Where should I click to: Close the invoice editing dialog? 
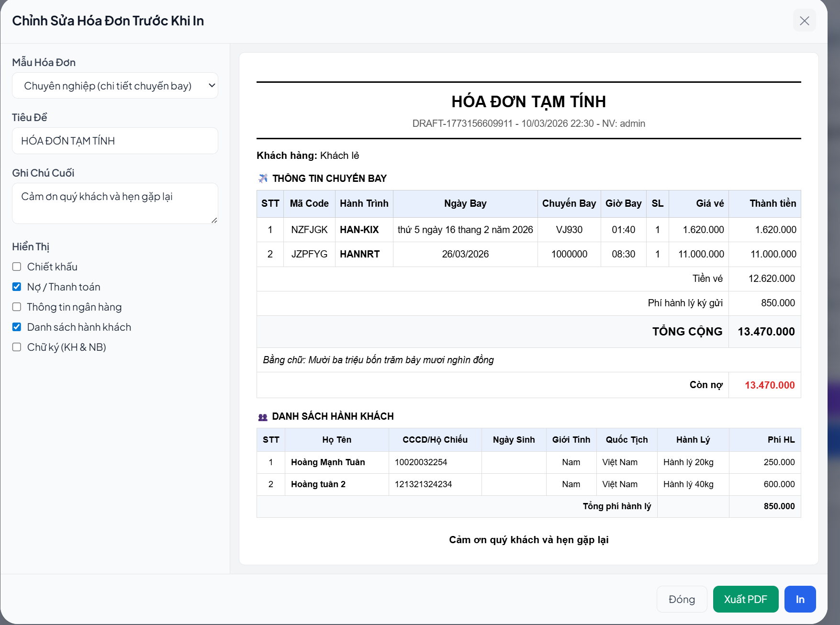[804, 21]
